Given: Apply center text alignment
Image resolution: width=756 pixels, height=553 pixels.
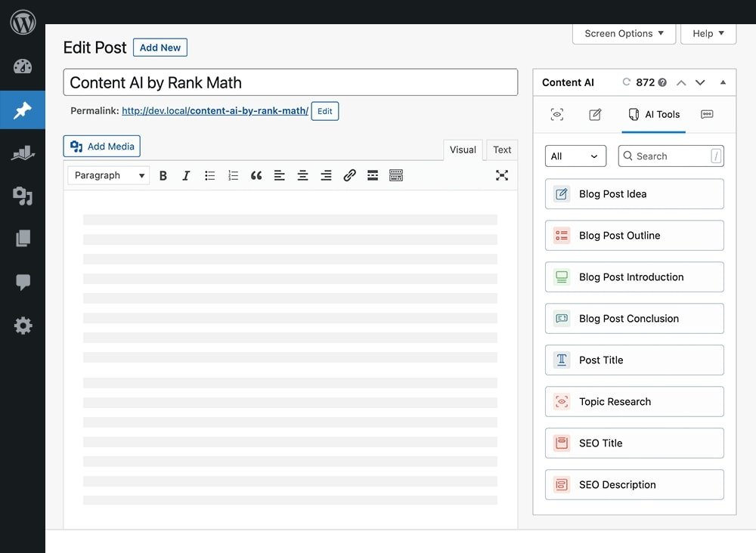Looking at the screenshot, I should (x=302, y=175).
